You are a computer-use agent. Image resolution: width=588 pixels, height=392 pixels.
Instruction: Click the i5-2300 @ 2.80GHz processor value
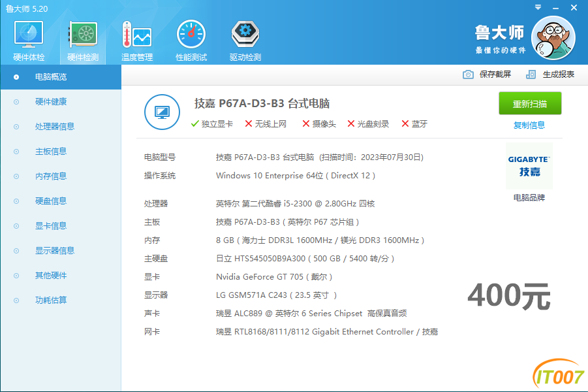tap(295, 203)
